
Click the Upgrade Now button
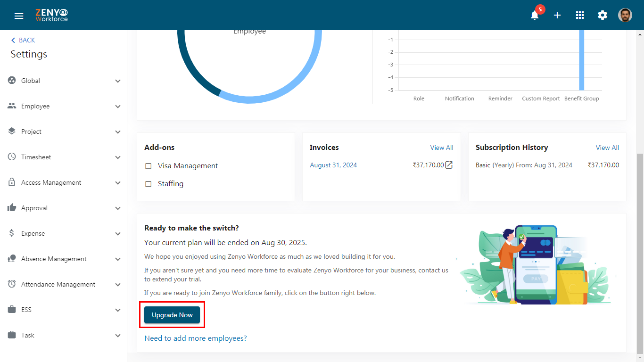coord(172,315)
